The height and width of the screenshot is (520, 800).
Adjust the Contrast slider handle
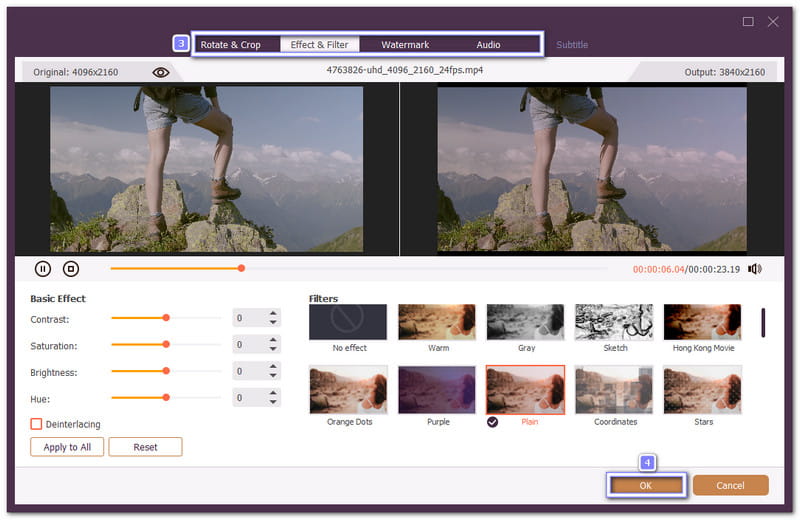click(x=166, y=318)
